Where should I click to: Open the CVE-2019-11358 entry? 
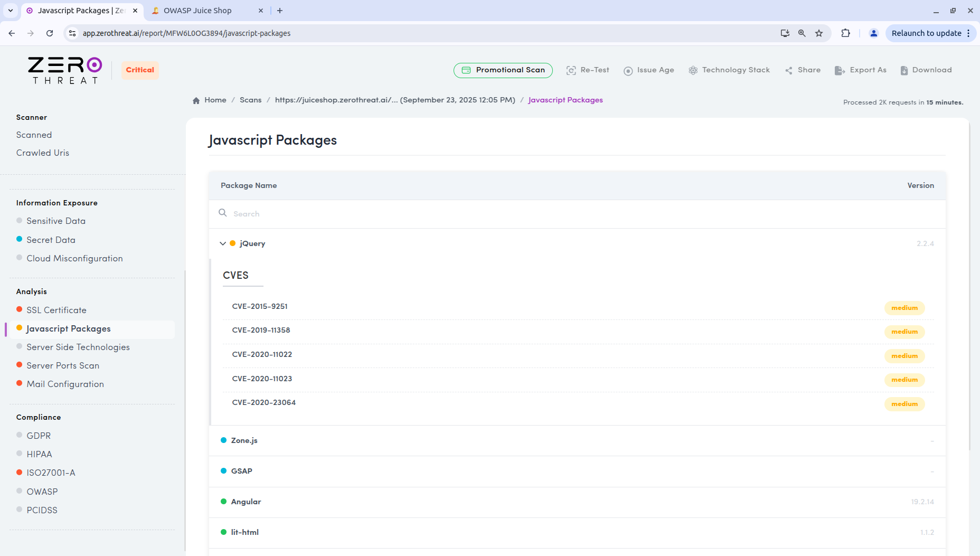pos(261,330)
